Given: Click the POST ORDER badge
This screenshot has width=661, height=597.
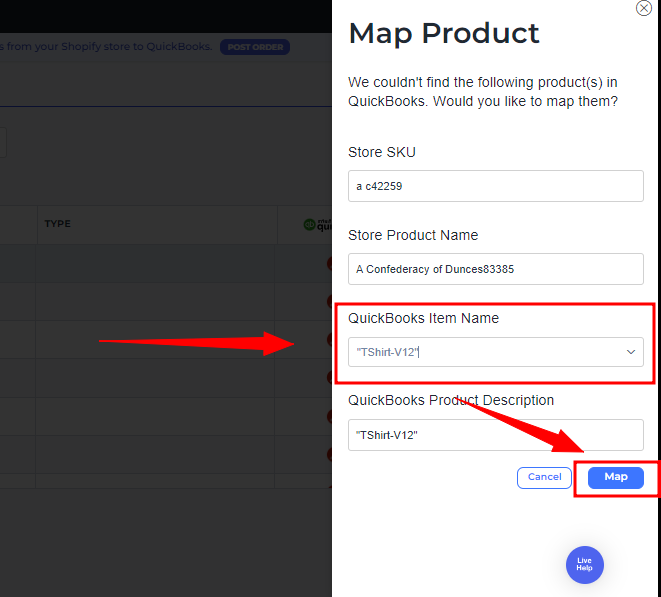Looking at the screenshot, I should [255, 47].
